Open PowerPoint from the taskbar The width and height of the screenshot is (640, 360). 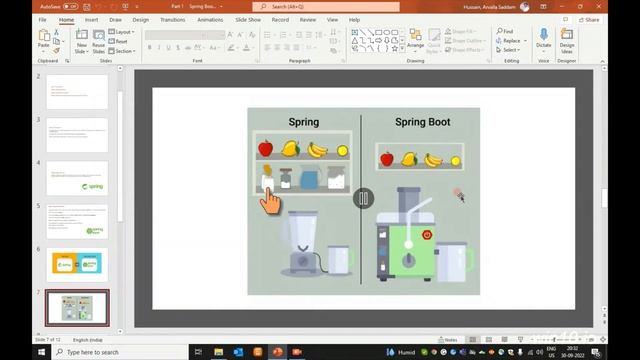click(x=278, y=352)
